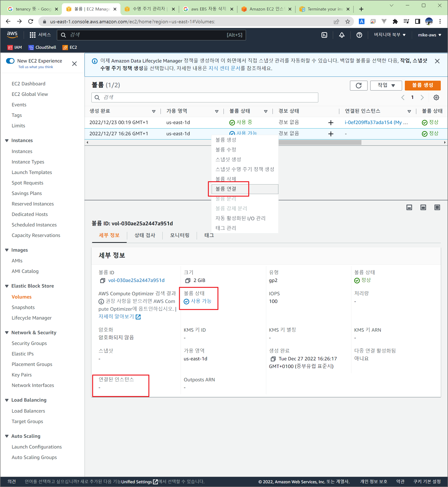Go to next page of volumes
This screenshot has width=448, height=487.
click(422, 97)
